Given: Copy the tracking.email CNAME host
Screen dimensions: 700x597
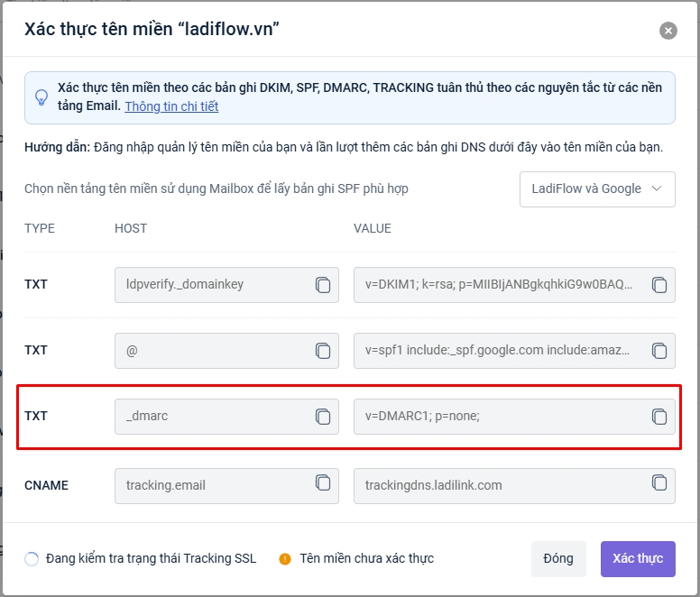Looking at the screenshot, I should pyautogui.click(x=323, y=483).
